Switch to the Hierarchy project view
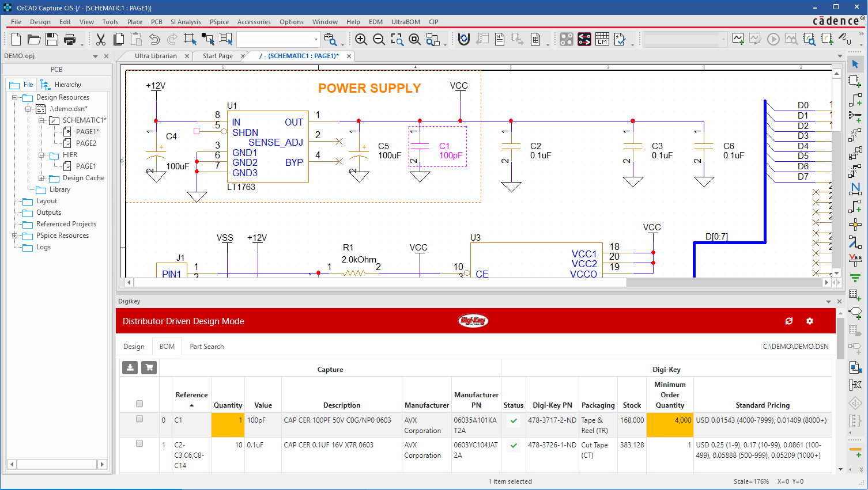Screen dimensions: 868x490 click(x=61, y=85)
